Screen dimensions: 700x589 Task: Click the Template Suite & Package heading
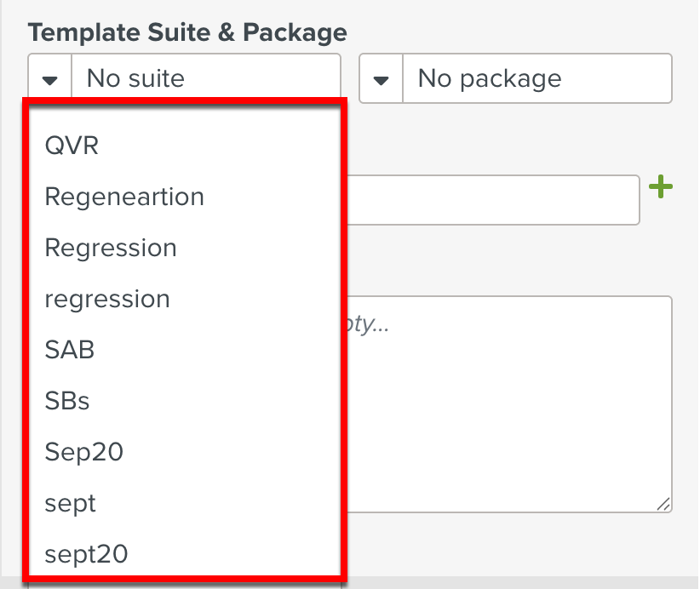tap(186, 32)
